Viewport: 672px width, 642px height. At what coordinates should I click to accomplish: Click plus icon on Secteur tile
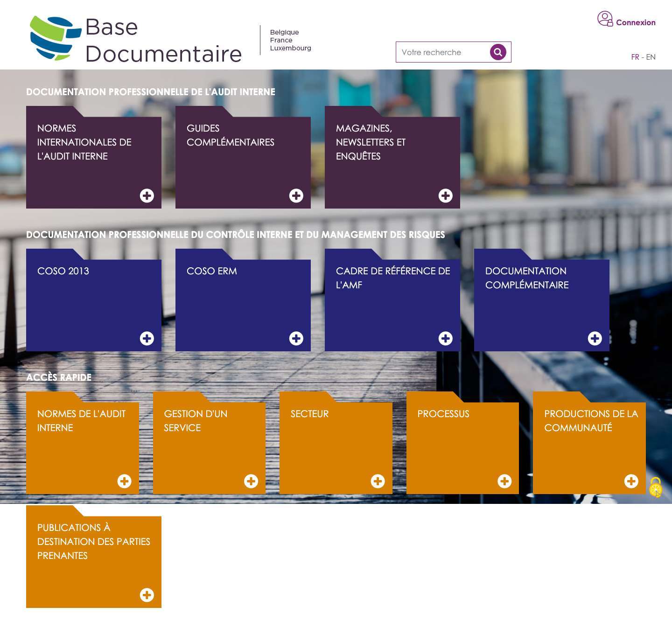click(x=378, y=480)
